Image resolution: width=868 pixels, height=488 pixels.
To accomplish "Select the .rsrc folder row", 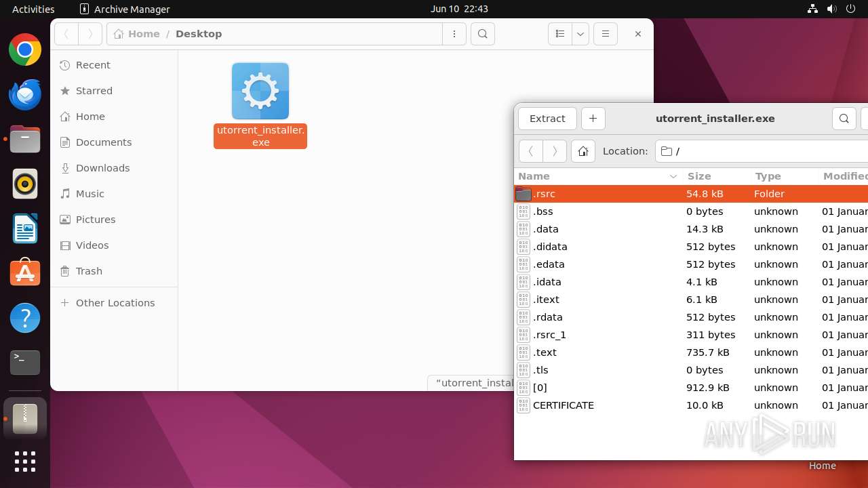I will point(691,194).
